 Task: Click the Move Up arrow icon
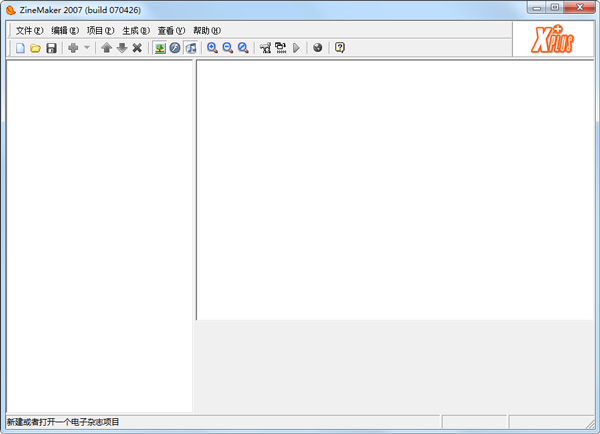coord(106,48)
